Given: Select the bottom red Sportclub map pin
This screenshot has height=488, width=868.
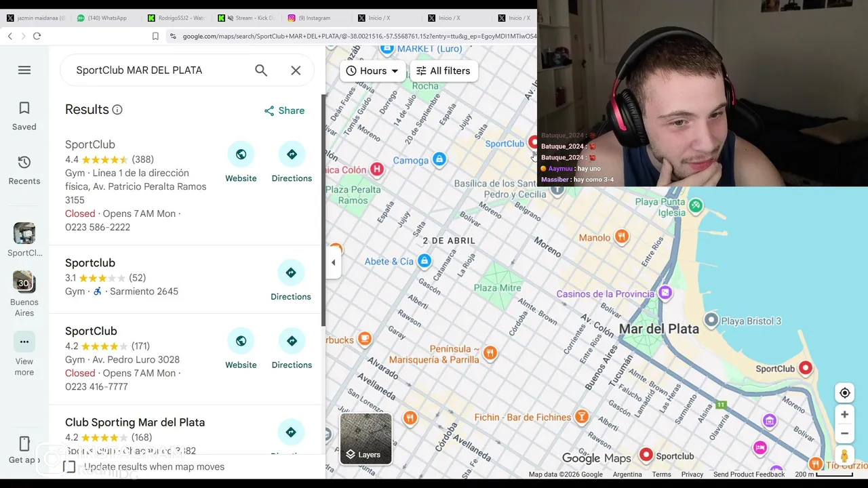Looking at the screenshot, I should (646, 455).
